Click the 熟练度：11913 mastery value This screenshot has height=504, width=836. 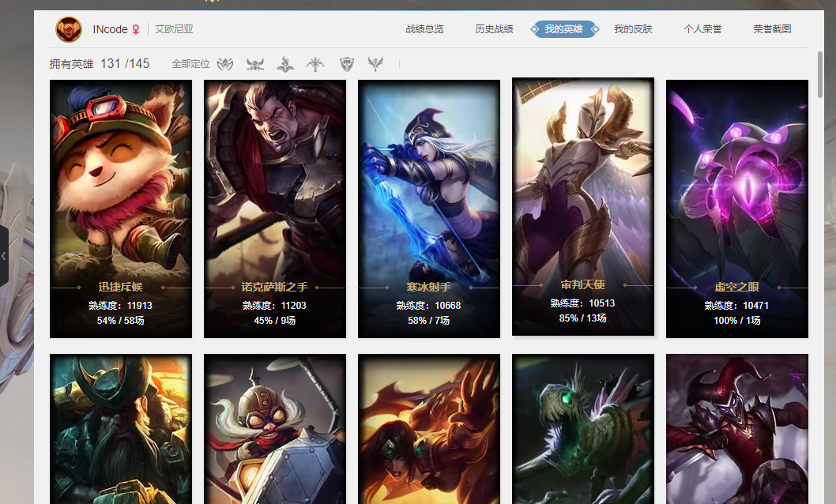point(120,306)
